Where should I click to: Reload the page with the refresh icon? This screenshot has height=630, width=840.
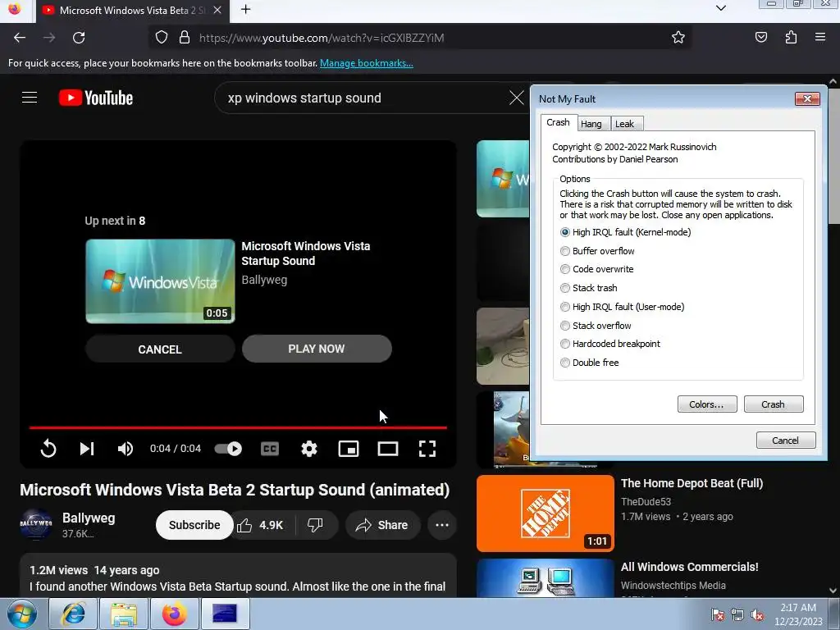79,38
